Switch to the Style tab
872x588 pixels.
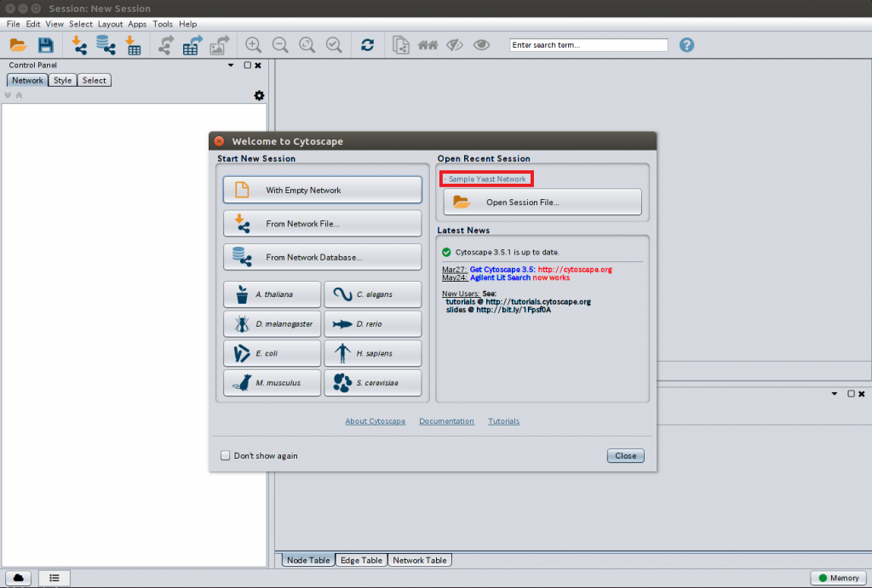(x=62, y=80)
